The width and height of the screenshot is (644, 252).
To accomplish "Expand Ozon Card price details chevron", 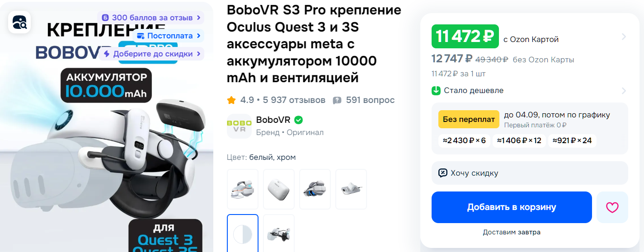I will (624, 37).
